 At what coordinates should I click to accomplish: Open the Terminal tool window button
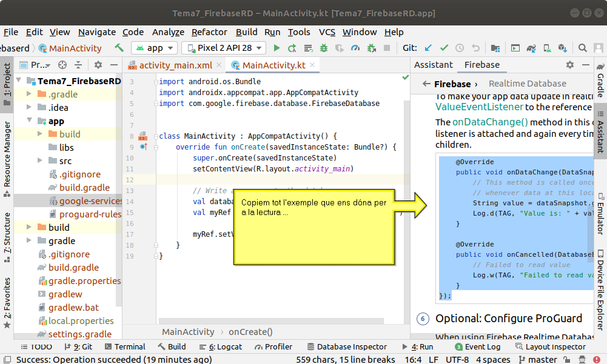[125, 346]
